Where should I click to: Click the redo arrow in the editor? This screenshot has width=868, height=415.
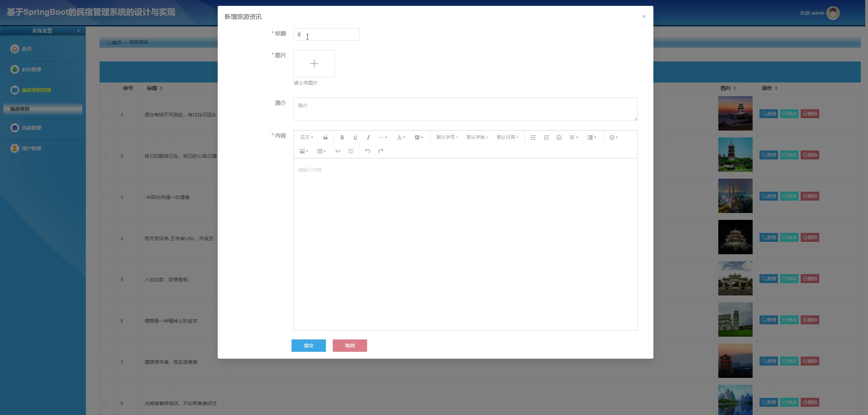[381, 151]
